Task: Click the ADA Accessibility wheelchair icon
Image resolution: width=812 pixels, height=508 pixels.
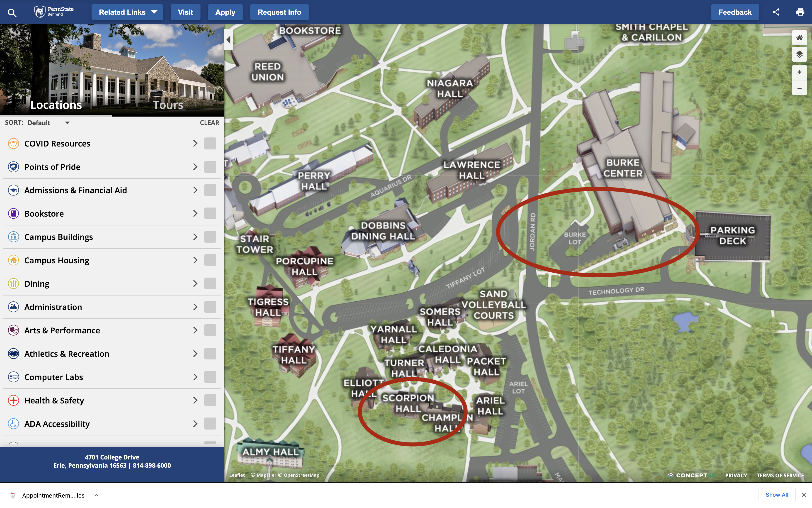Action: coord(13,424)
